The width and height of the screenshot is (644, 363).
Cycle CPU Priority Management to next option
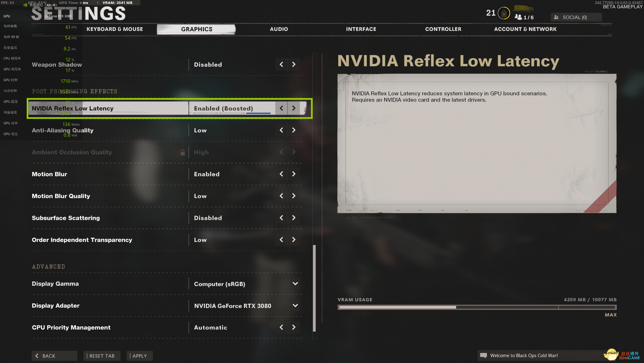tap(294, 327)
